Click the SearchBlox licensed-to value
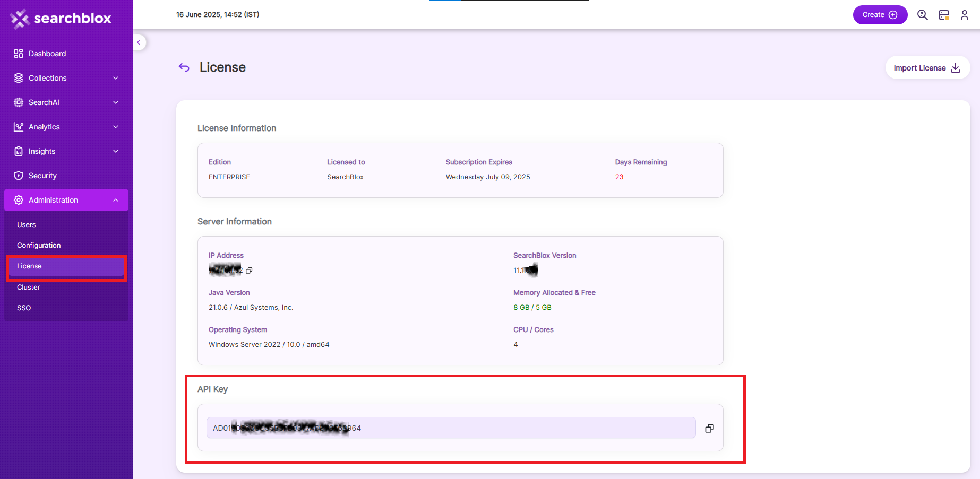The image size is (980, 479). [346, 177]
